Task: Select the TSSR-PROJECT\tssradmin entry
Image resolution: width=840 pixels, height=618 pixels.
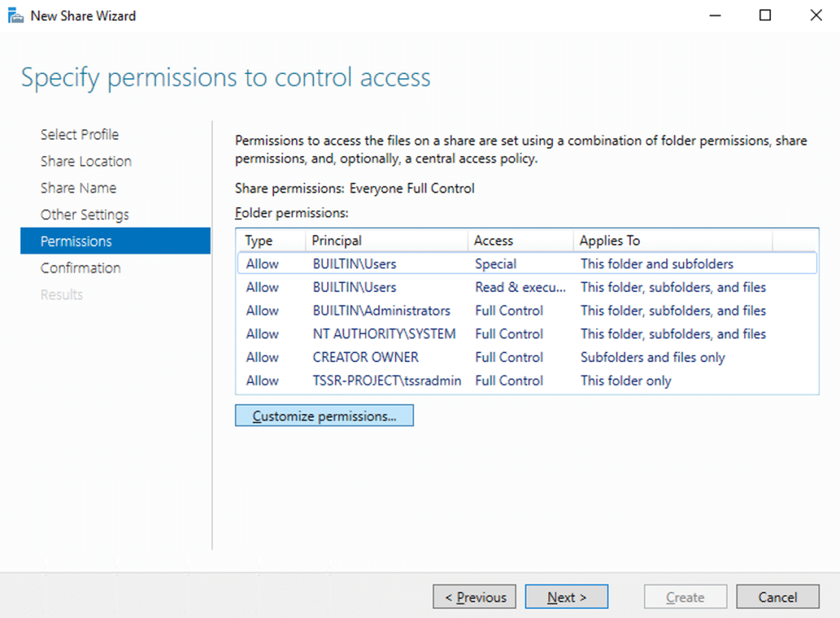Action: click(525, 381)
